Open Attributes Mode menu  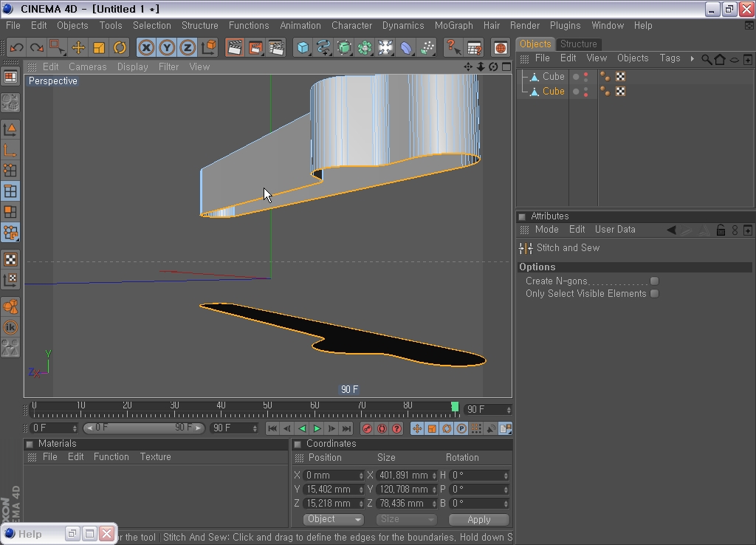[x=547, y=230]
